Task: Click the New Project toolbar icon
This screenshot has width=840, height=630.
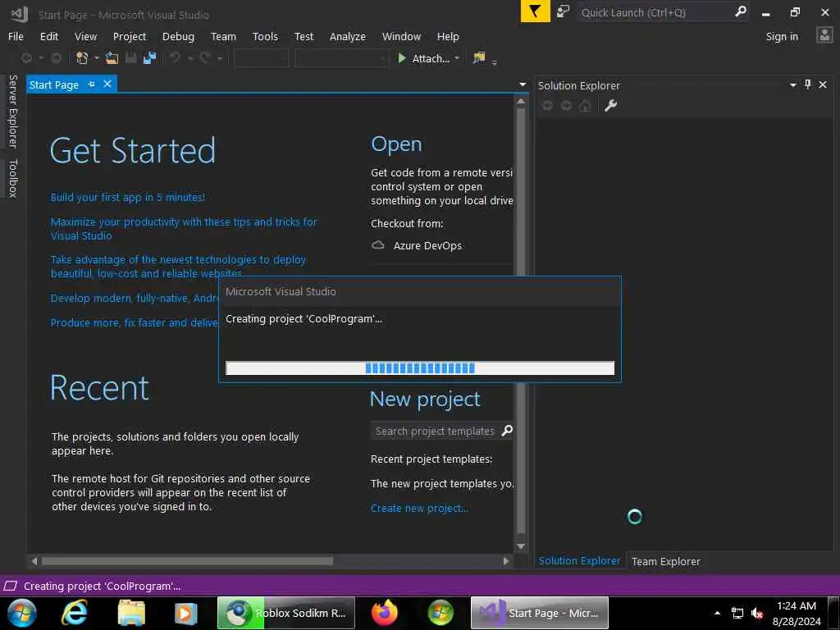Action: point(82,58)
